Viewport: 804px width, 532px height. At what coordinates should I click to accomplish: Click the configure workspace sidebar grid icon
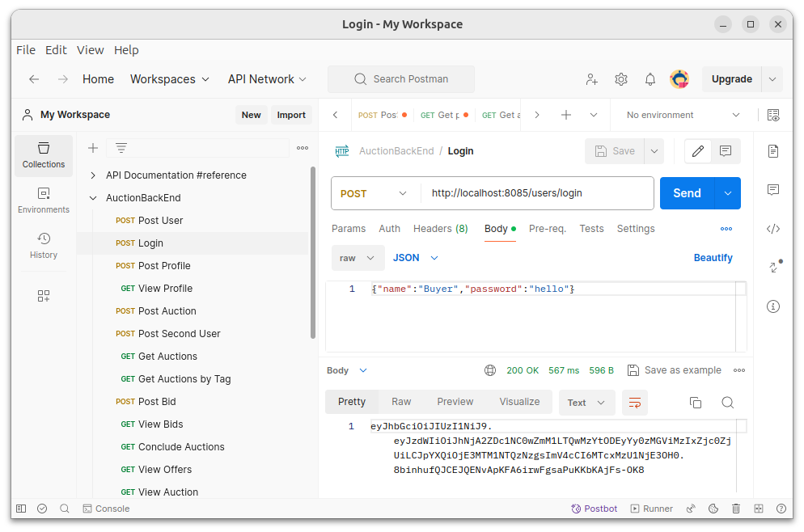pos(44,296)
